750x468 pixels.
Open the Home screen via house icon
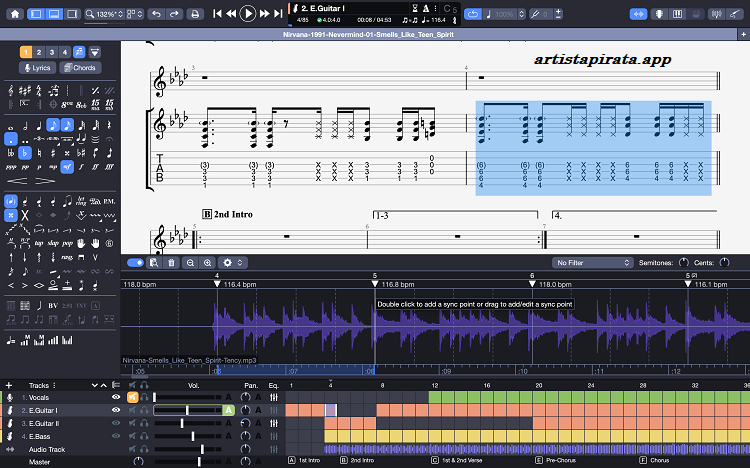[15, 14]
